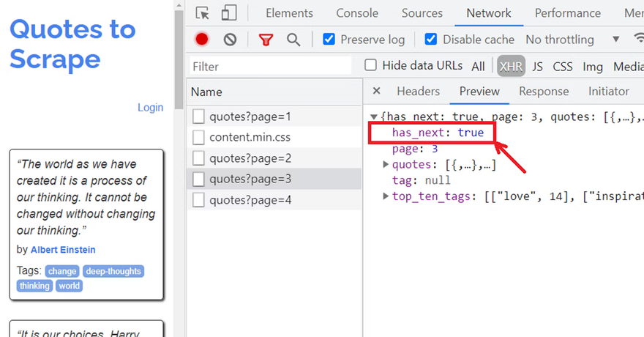Toggle the red filter funnel icon
644x337 pixels.
266,40
